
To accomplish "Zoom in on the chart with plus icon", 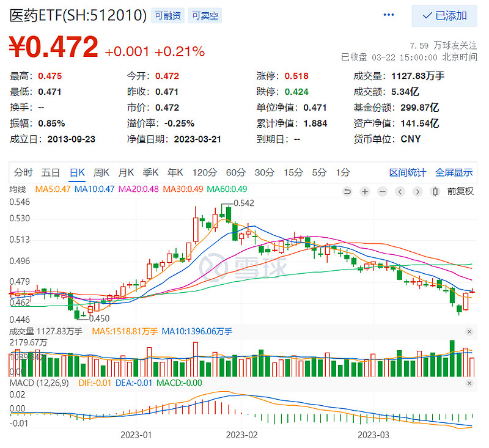I will coord(364,191).
